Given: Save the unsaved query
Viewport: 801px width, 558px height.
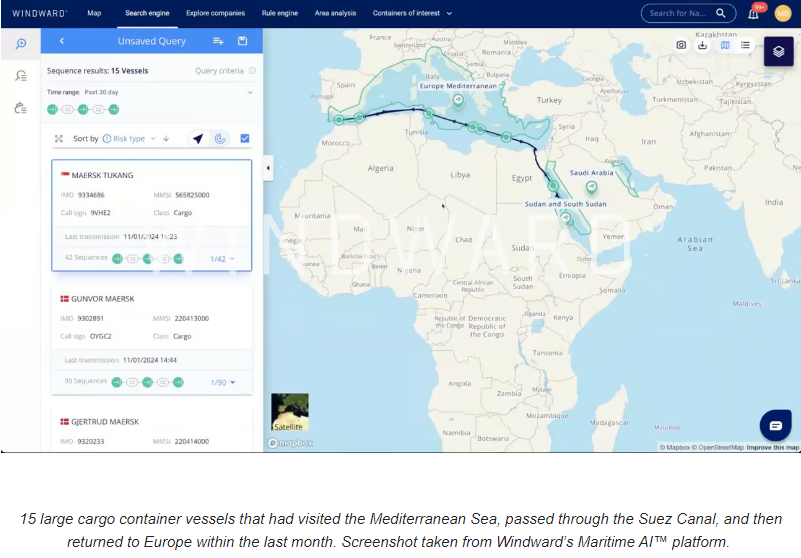Looking at the screenshot, I should tap(243, 41).
